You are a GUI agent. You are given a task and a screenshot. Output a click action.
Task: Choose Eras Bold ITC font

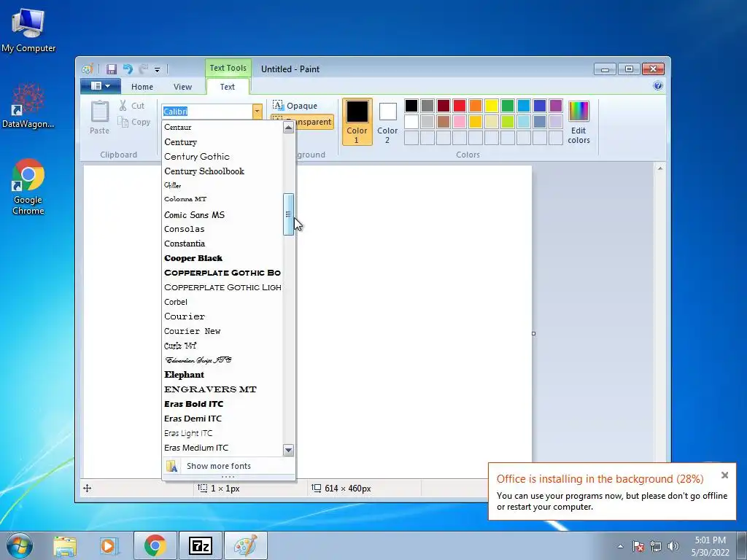(x=222, y=404)
